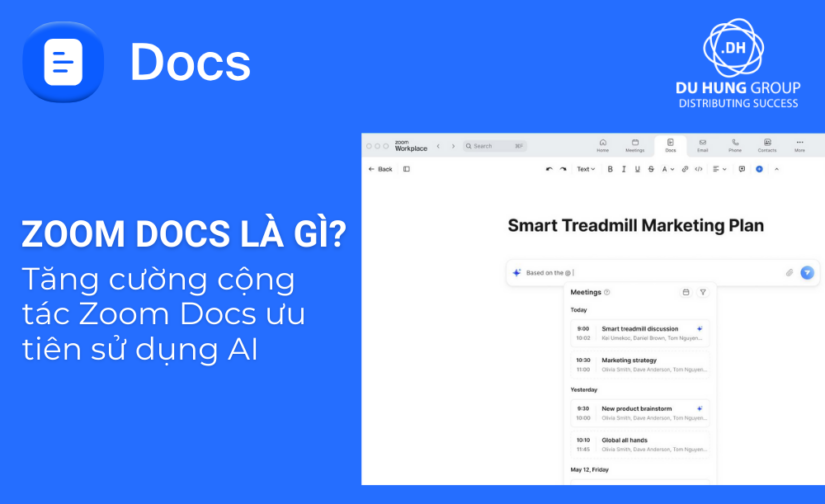This screenshot has height=504, width=825.
Task: Select the Smart treadmill discussion meeting
Action: 640,333
